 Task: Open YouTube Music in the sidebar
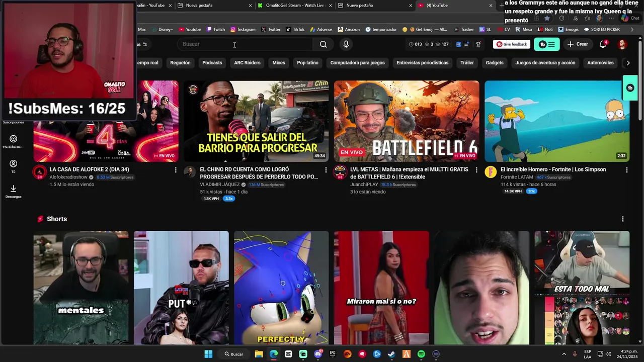pos(13,142)
